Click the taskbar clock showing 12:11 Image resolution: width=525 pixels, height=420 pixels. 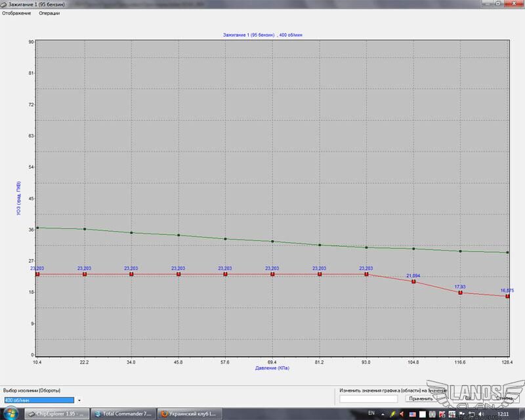(x=503, y=414)
